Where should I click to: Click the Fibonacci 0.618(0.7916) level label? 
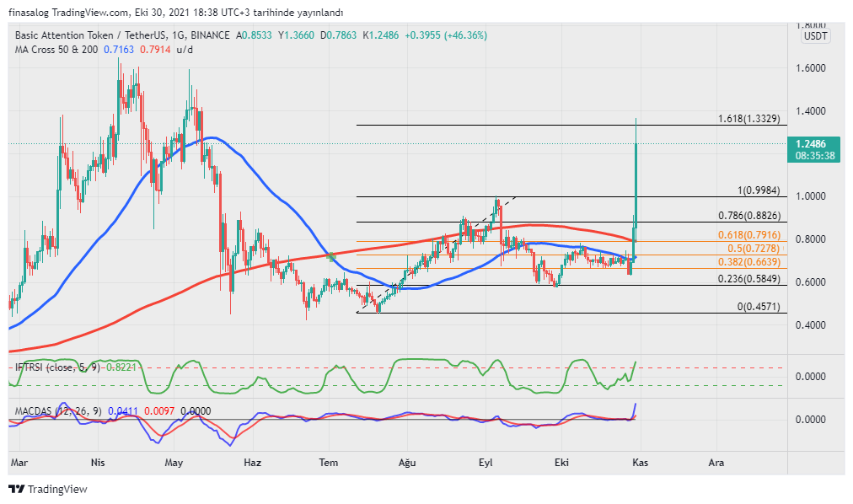[749, 235]
